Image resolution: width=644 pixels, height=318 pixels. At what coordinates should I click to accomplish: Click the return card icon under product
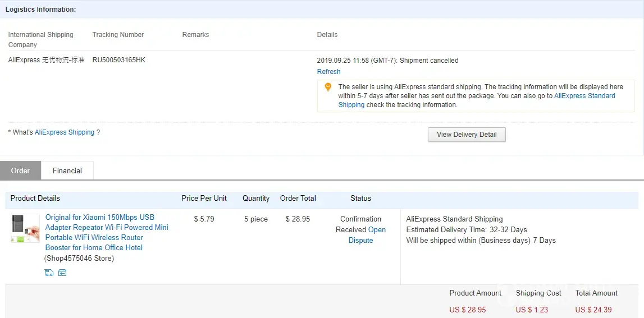(x=62, y=273)
